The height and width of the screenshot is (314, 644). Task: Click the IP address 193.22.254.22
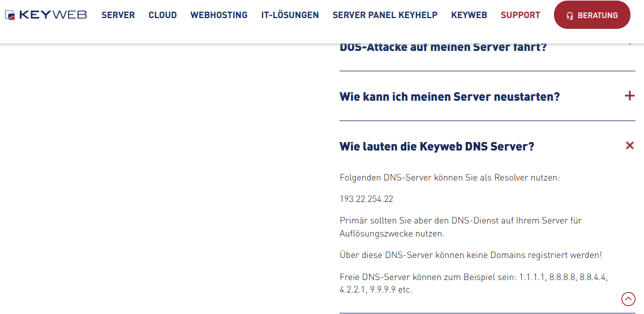point(366,199)
